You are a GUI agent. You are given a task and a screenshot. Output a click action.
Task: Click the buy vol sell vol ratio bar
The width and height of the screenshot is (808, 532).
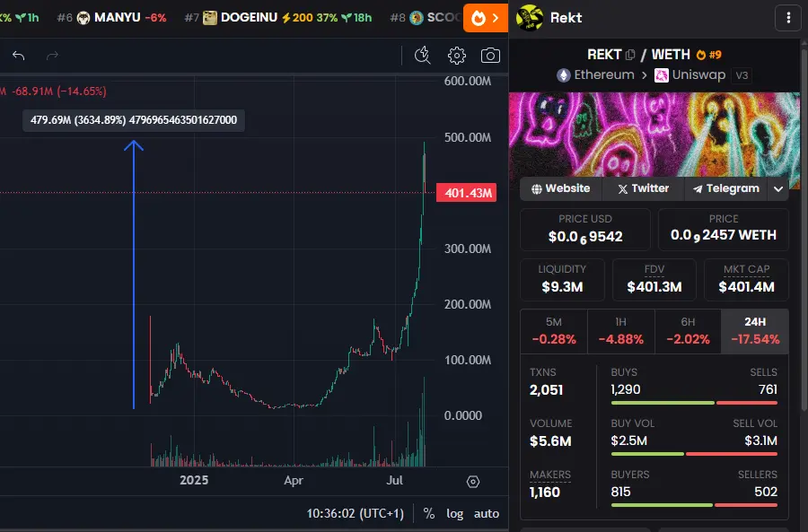694,454
